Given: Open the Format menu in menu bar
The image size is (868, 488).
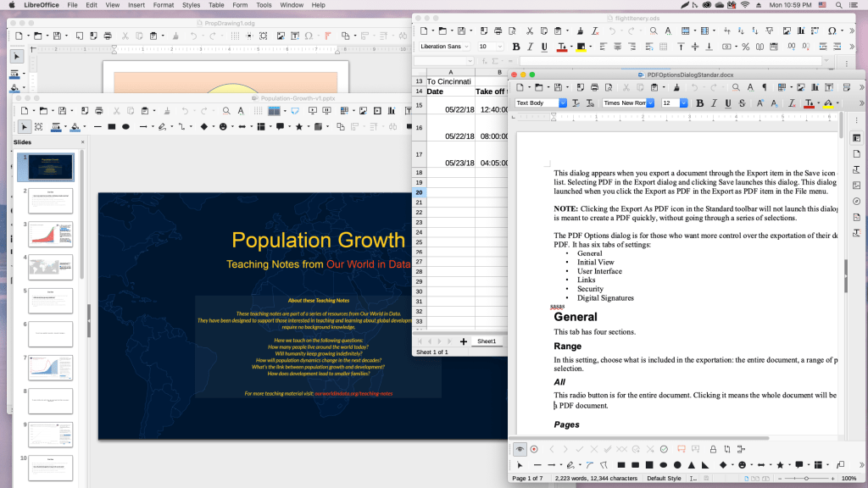Looking at the screenshot, I should [x=164, y=5].
